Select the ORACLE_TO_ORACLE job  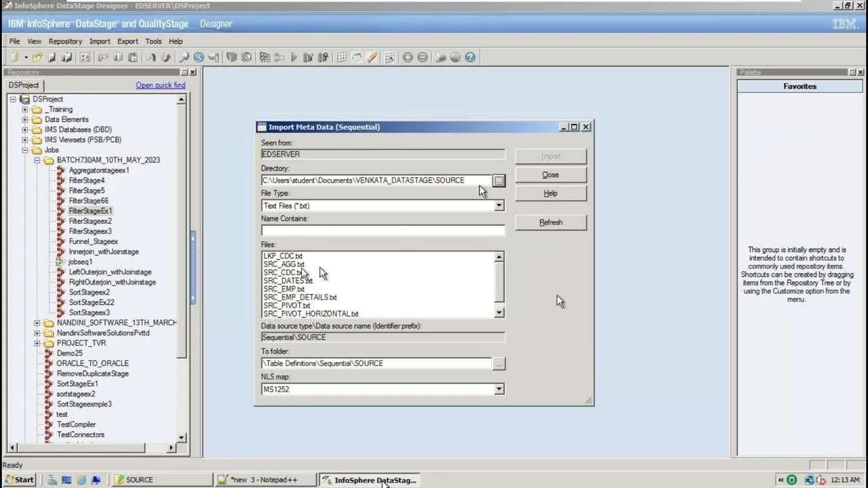pyautogui.click(x=92, y=363)
